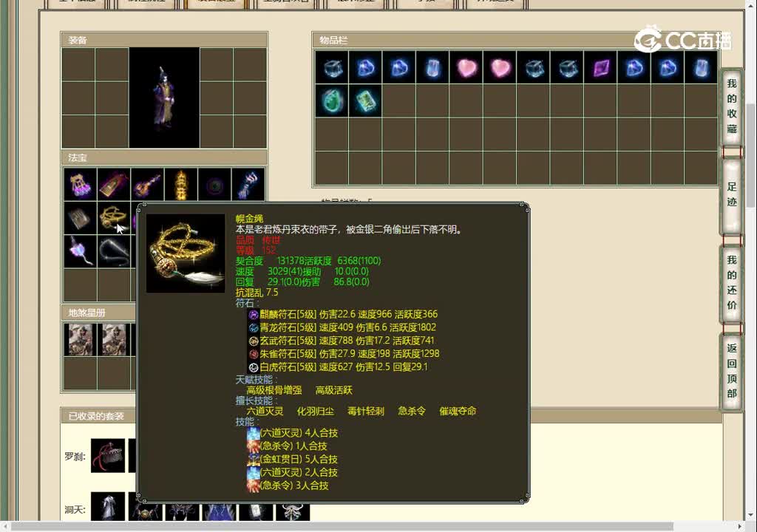757x532 pixels.
Task: Click the first 地煞星册 card thumbnail
Action: click(80, 340)
